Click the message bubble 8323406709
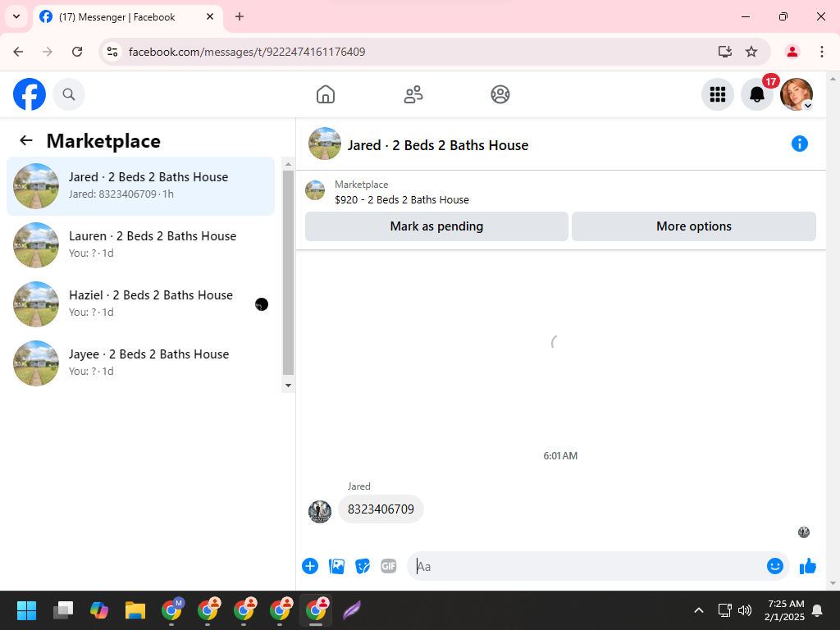Screen dimensions: 840x630 pyautogui.click(x=381, y=509)
